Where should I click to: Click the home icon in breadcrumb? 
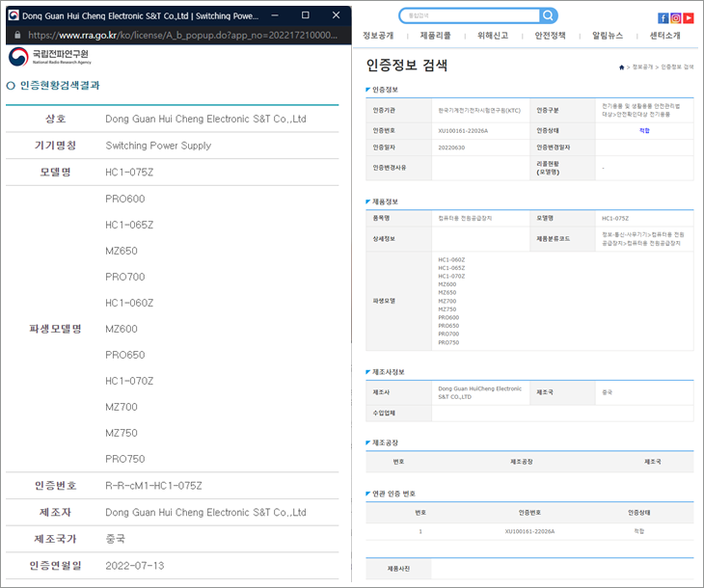pyautogui.click(x=621, y=67)
